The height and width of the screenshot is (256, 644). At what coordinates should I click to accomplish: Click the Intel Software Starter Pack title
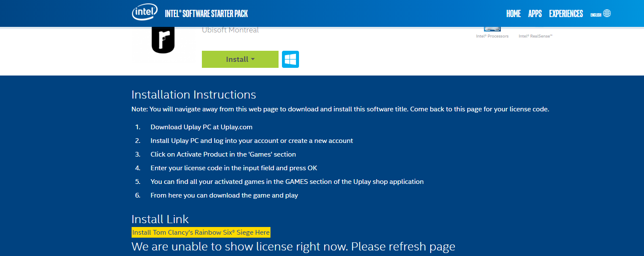207,14
